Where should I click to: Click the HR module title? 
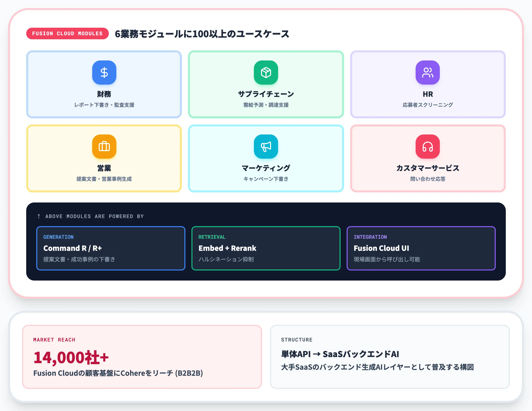point(428,94)
